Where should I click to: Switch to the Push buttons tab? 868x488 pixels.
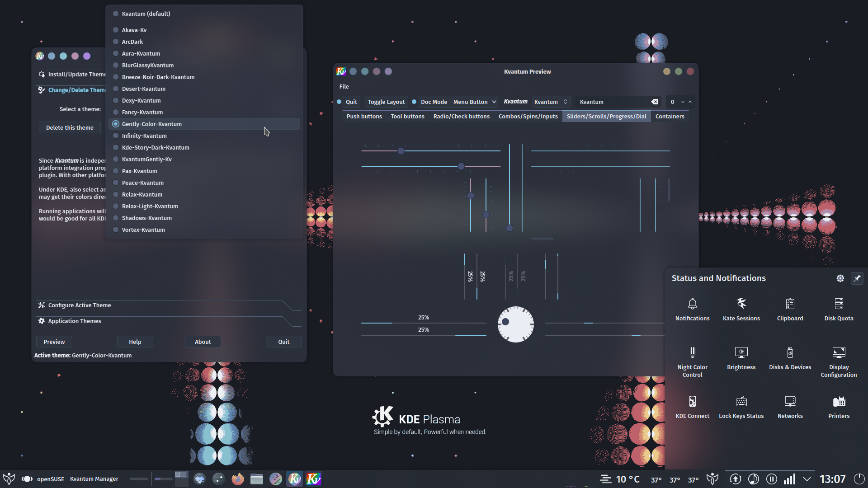[x=364, y=117]
